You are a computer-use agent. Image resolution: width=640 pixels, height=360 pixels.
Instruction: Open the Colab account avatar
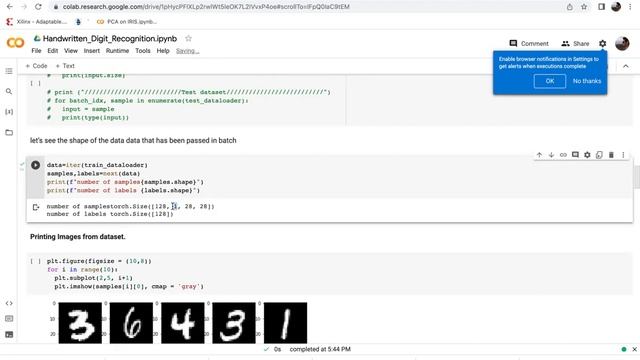(622, 43)
